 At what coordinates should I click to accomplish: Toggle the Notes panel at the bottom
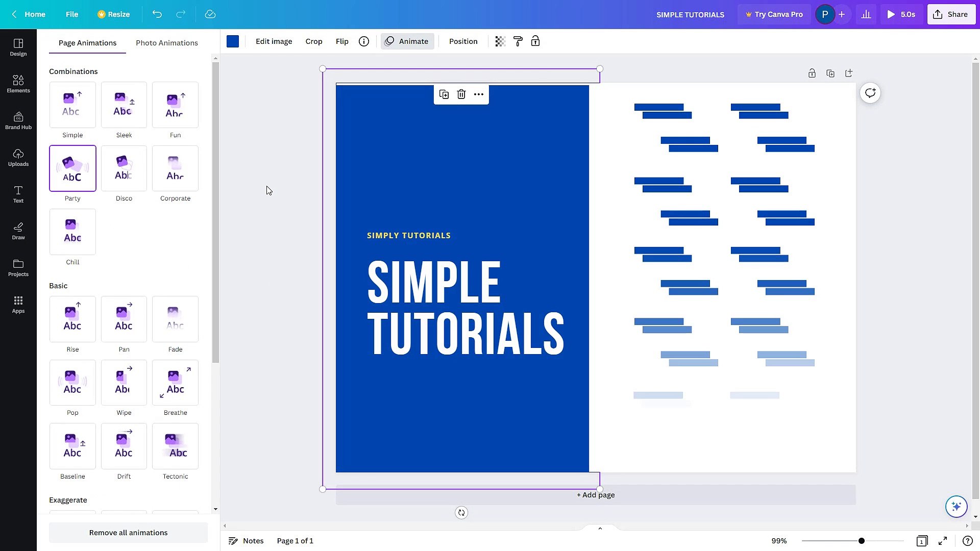pos(246,540)
